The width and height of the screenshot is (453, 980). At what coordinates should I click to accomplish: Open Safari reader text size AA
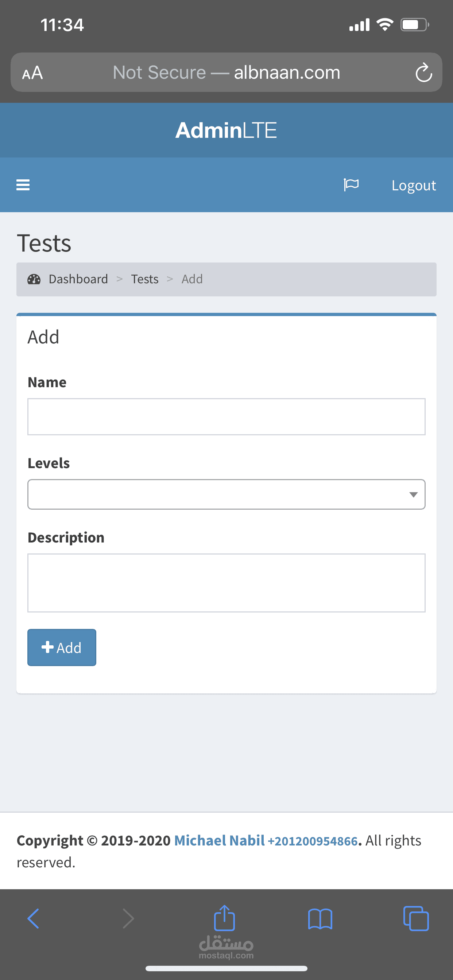[x=32, y=73]
